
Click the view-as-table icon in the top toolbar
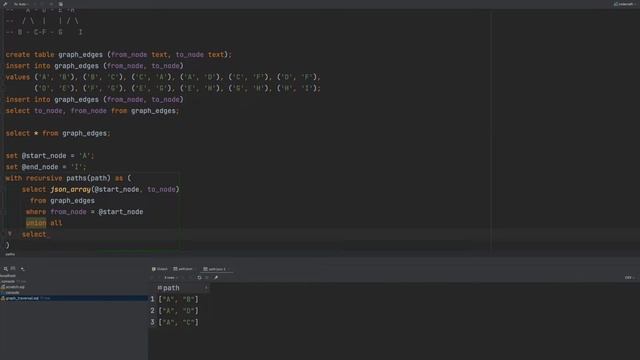click(60, 4)
